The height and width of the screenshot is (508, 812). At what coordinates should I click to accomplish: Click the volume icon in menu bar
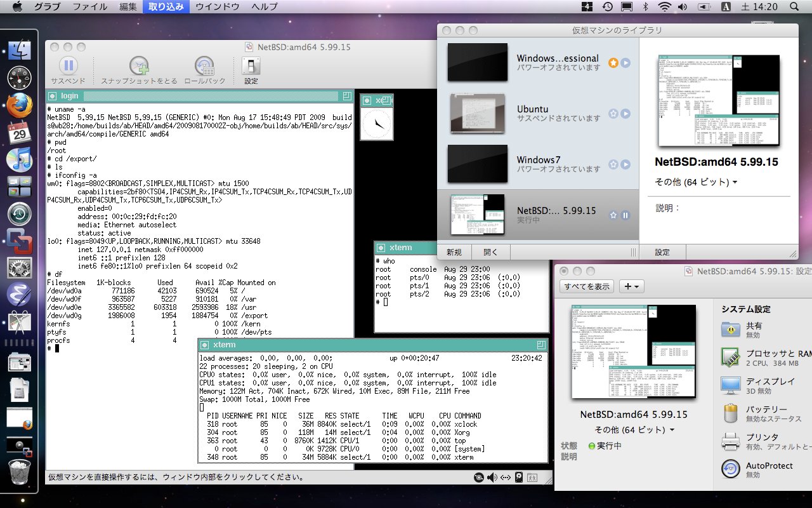pos(684,7)
